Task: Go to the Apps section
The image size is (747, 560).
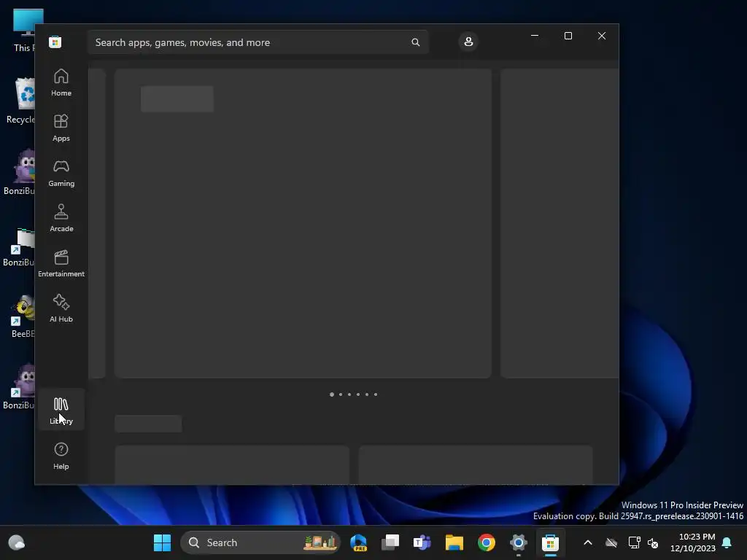Action: [61, 128]
